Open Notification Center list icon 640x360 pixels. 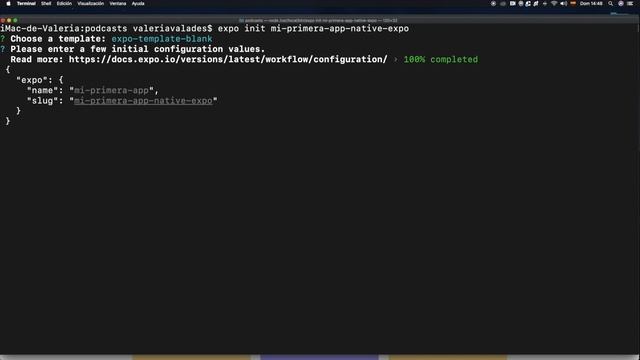(x=630, y=4)
